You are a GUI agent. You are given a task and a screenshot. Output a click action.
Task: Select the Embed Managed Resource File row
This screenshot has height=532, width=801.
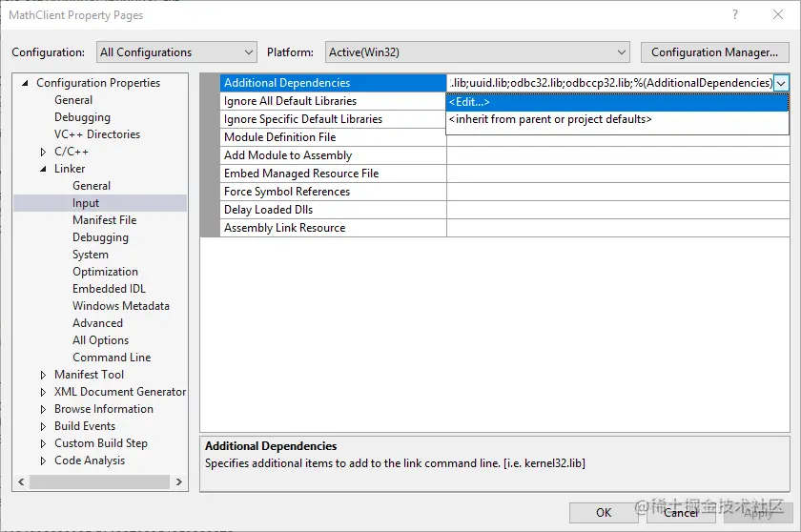(333, 174)
